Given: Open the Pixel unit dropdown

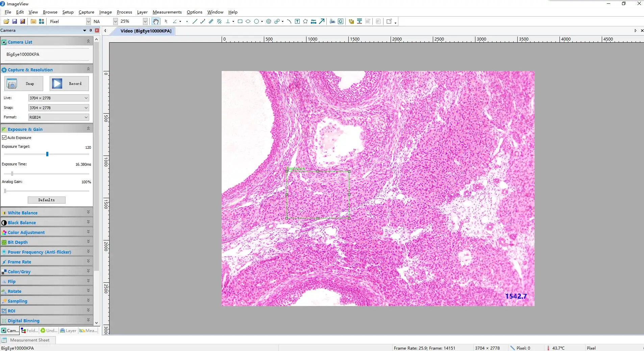Looking at the screenshot, I should pyautogui.click(x=89, y=21).
